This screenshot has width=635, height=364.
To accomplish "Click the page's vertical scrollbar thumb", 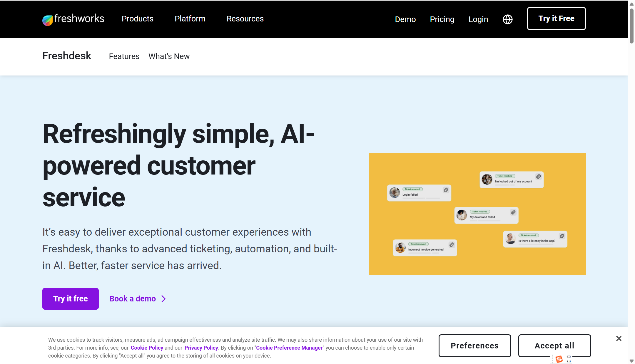I will tap(631, 26).
